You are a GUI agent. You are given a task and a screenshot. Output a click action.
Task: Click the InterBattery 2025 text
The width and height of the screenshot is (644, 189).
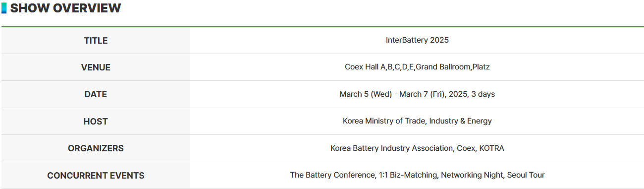pos(417,40)
